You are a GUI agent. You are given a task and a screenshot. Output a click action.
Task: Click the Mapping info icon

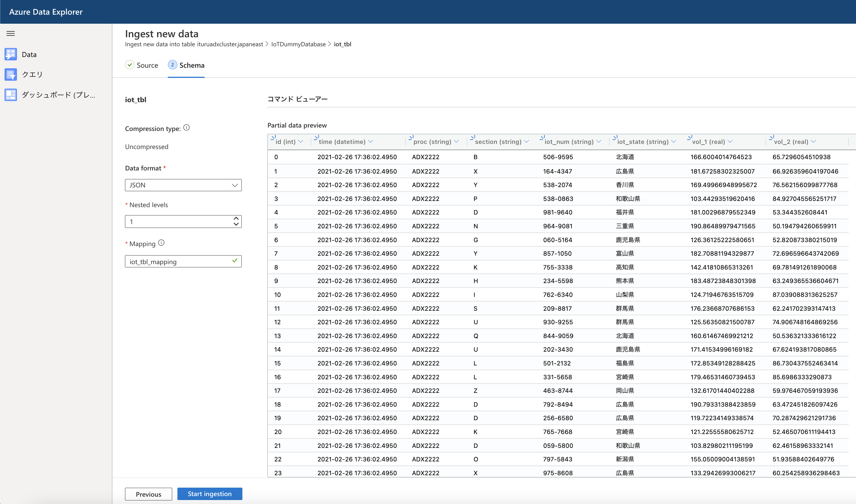162,243
